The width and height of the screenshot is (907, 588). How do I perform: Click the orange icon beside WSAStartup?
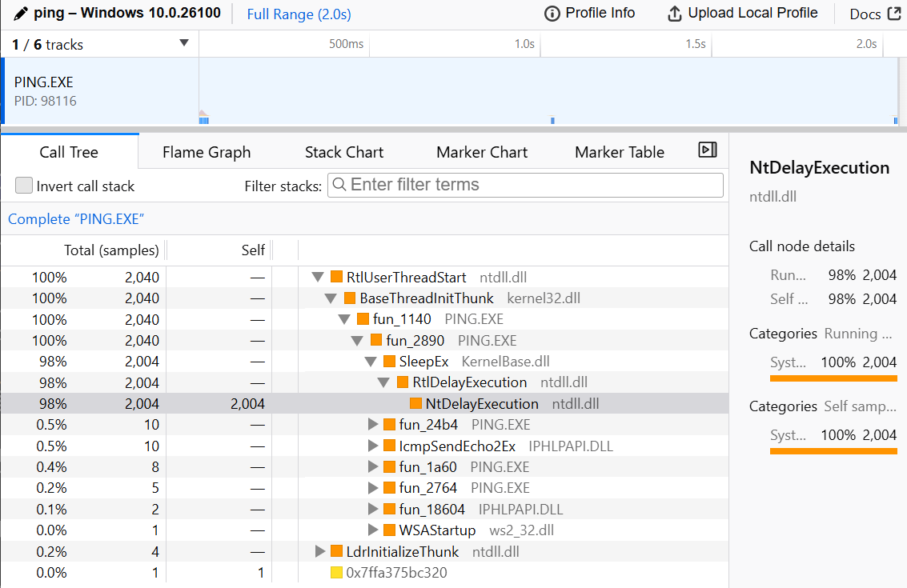(389, 530)
